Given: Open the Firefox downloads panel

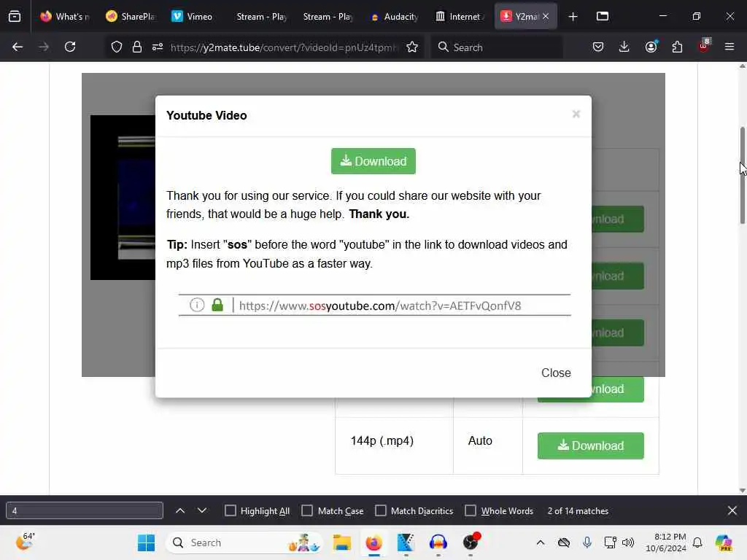Looking at the screenshot, I should coord(624,47).
